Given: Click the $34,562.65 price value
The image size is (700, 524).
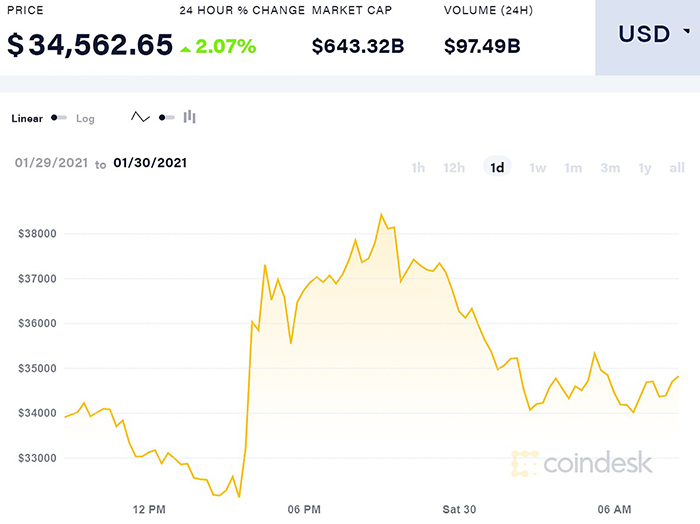Looking at the screenshot, I should 90,45.
